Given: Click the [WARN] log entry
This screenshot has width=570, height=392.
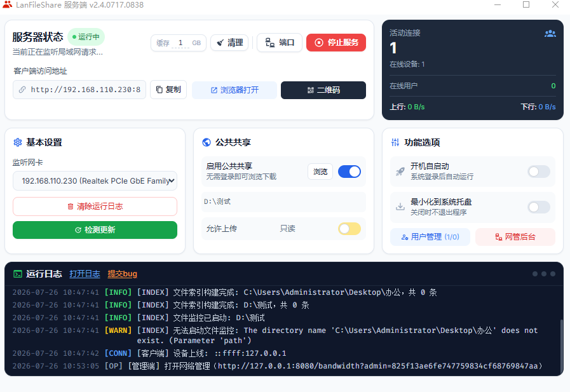Looking at the screenshot, I should click(275, 335).
